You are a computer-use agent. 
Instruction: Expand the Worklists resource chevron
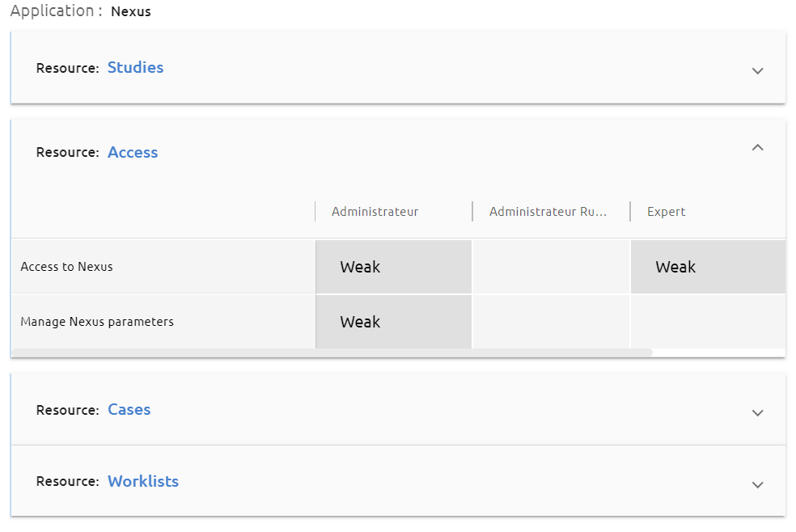click(757, 485)
